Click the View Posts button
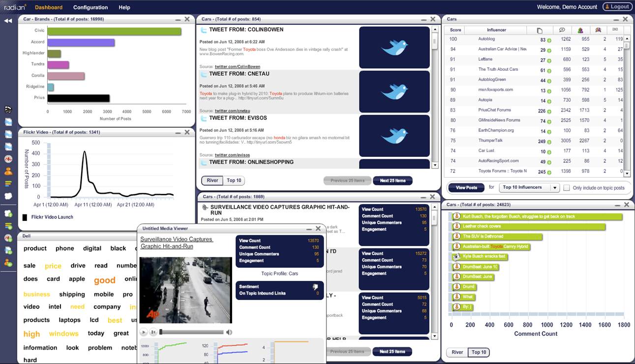This screenshot has height=364, width=635. tap(466, 187)
